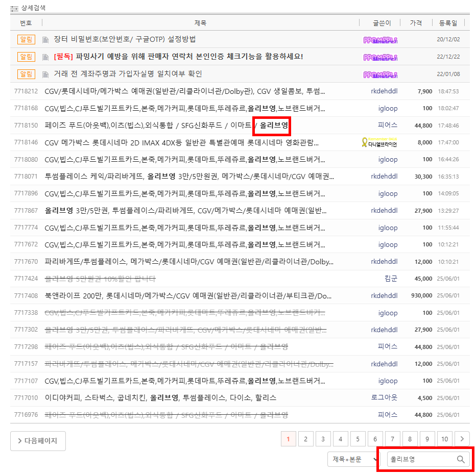
Task: Open post 7717107 by igloop
Action: click(184, 381)
